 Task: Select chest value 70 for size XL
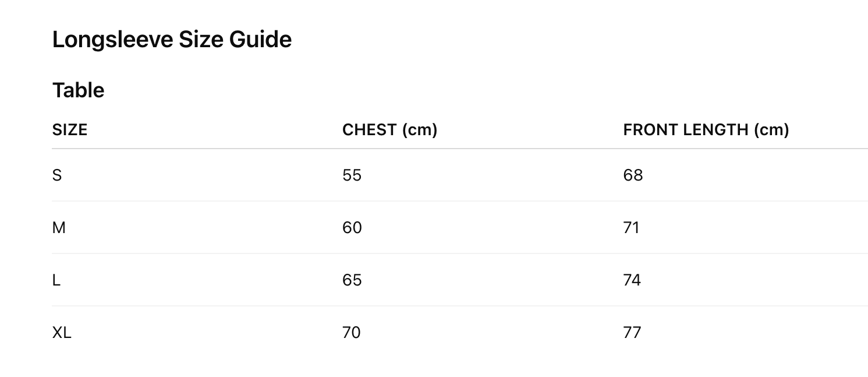pyautogui.click(x=352, y=333)
